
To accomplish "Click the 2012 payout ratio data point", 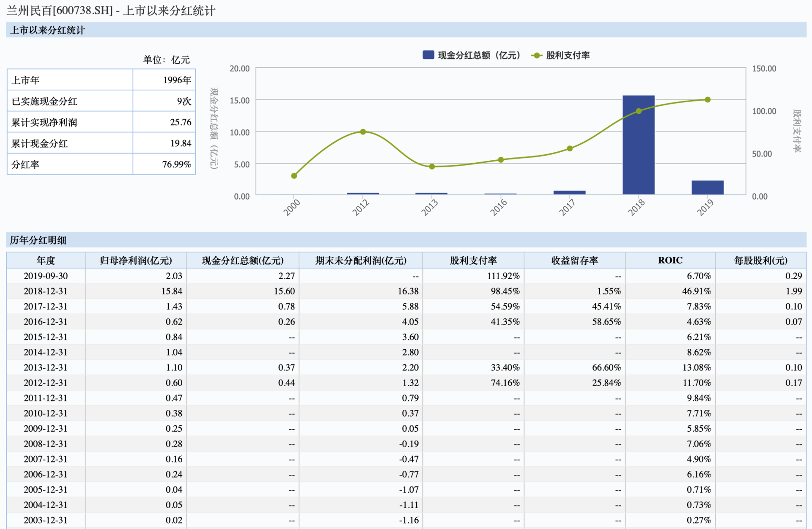I will coord(363,132).
